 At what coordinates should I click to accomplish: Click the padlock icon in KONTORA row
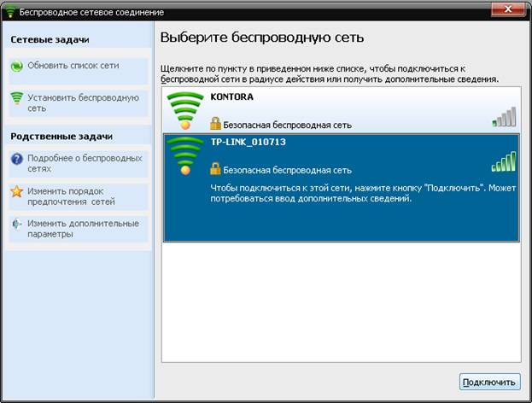point(215,124)
